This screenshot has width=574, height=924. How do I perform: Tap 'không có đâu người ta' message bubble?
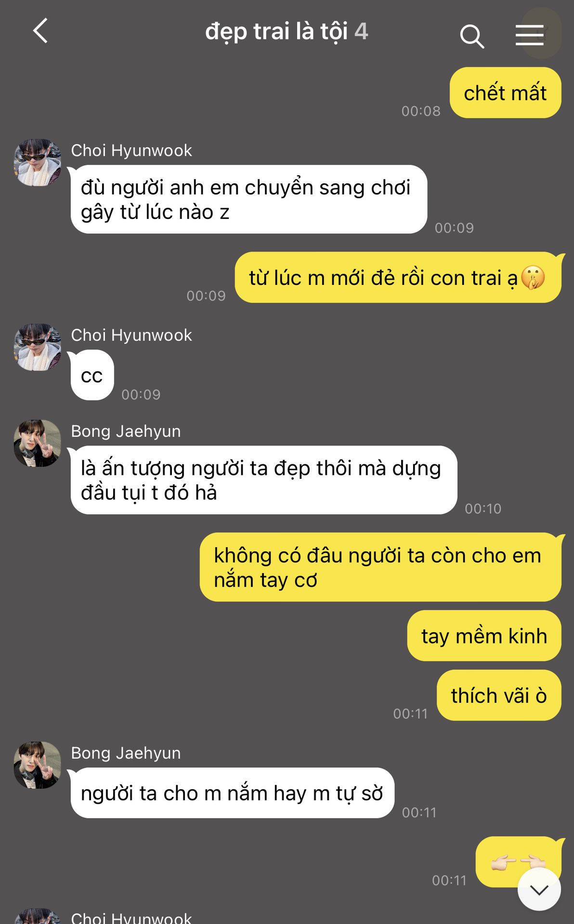pyautogui.click(x=380, y=567)
